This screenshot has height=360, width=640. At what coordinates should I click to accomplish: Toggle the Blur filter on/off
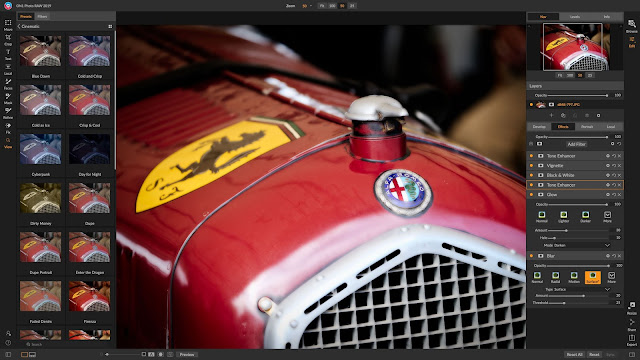pos(531,256)
